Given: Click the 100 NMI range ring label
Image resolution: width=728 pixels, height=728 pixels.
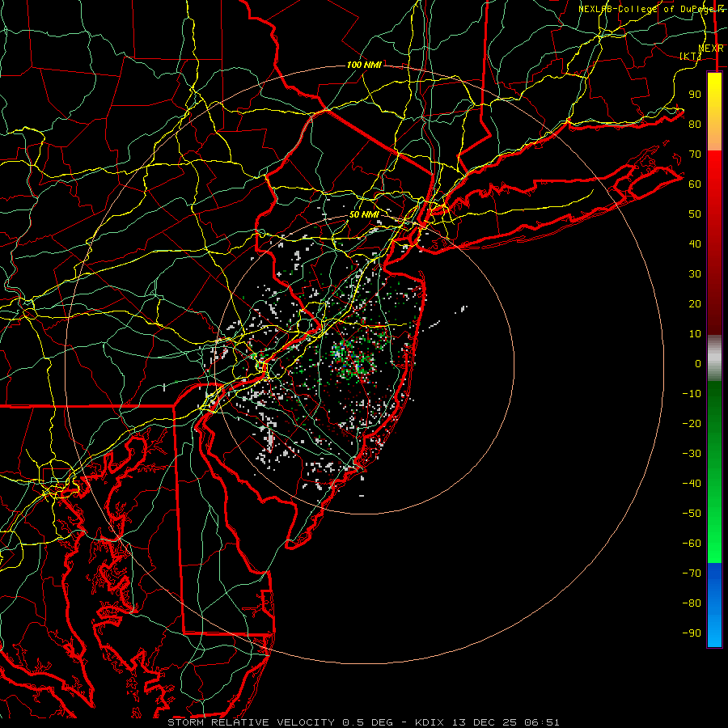Looking at the screenshot, I should tap(364, 65).
